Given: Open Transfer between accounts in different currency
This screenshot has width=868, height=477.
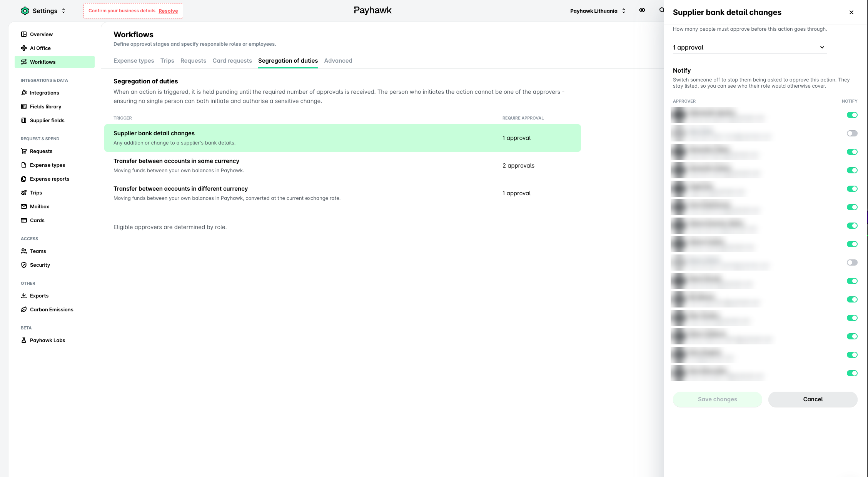Looking at the screenshot, I should (x=342, y=193).
